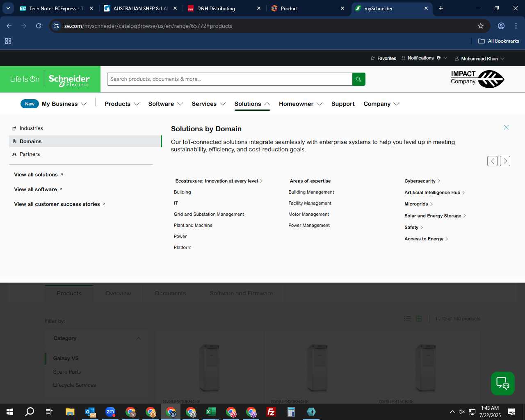The width and height of the screenshot is (525, 420).
Task: Open the Chrome profile avatar icon
Action: click(501, 26)
